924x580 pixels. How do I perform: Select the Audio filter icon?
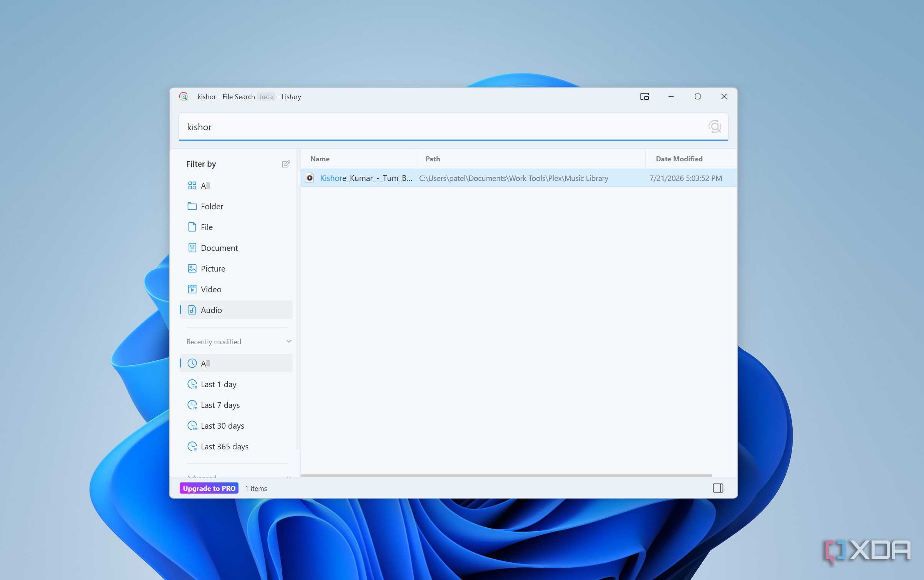tap(192, 310)
